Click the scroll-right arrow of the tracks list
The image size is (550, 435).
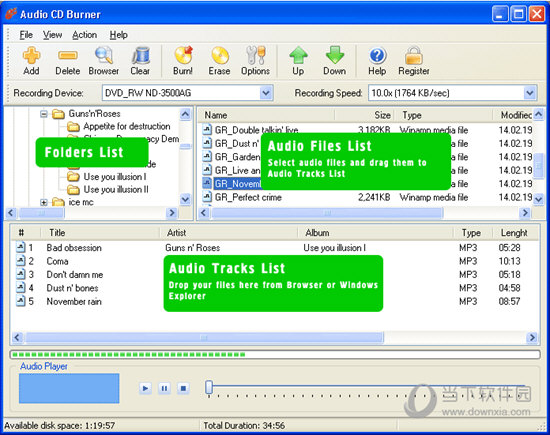click(x=532, y=337)
